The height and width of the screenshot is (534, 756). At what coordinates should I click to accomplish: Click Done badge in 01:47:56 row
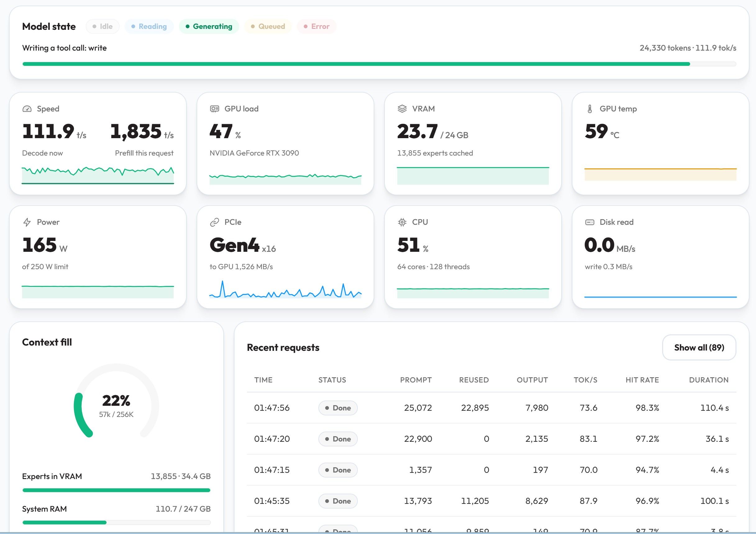click(x=338, y=408)
